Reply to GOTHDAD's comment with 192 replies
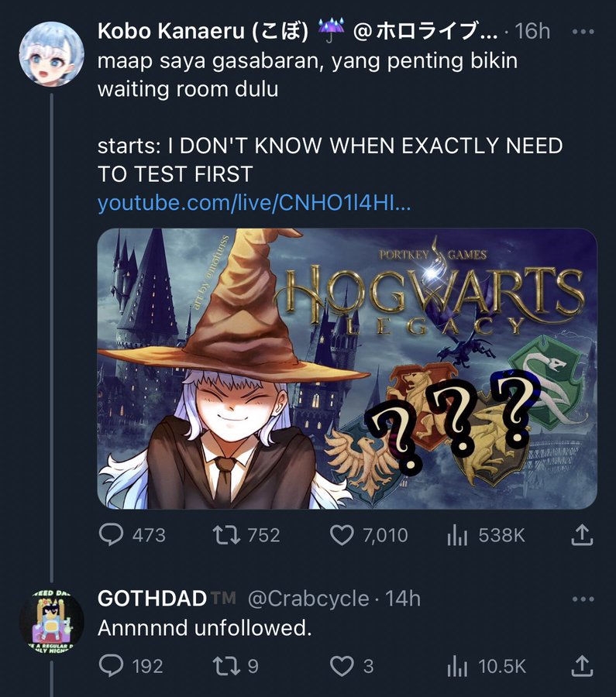The height and width of the screenshot is (697, 616). click(111, 665)
